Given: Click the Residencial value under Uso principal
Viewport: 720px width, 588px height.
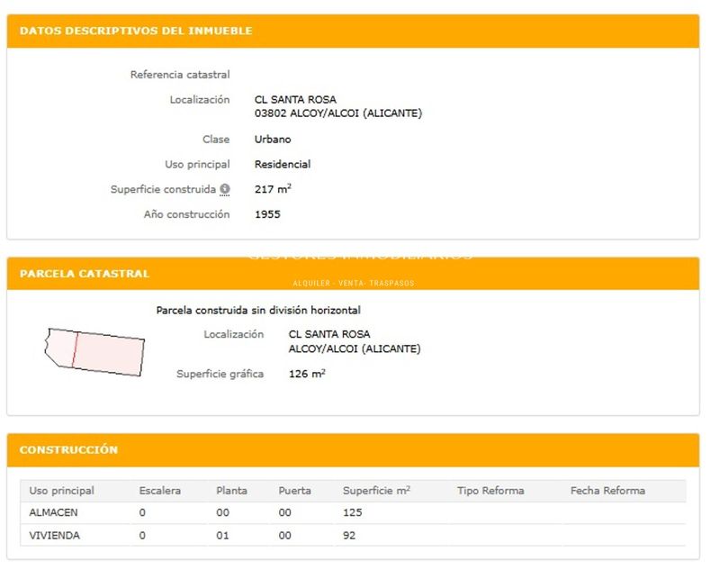Looking at the screenshot, I should tap(281, 164).
